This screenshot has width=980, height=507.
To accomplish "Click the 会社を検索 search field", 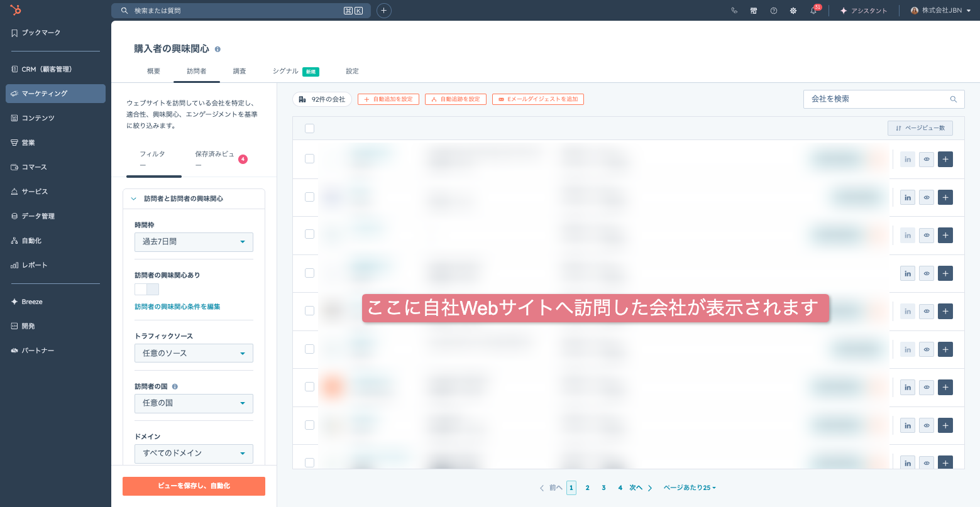I will coord(884,99).
